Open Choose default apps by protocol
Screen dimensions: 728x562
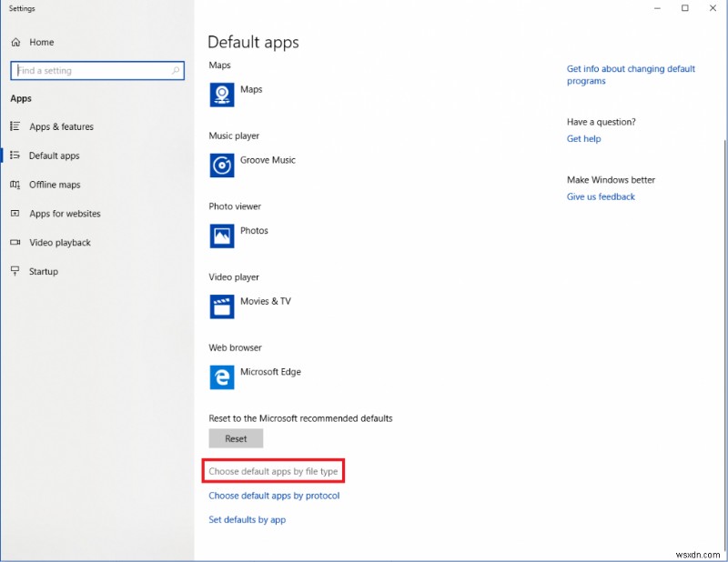[273, 496]
